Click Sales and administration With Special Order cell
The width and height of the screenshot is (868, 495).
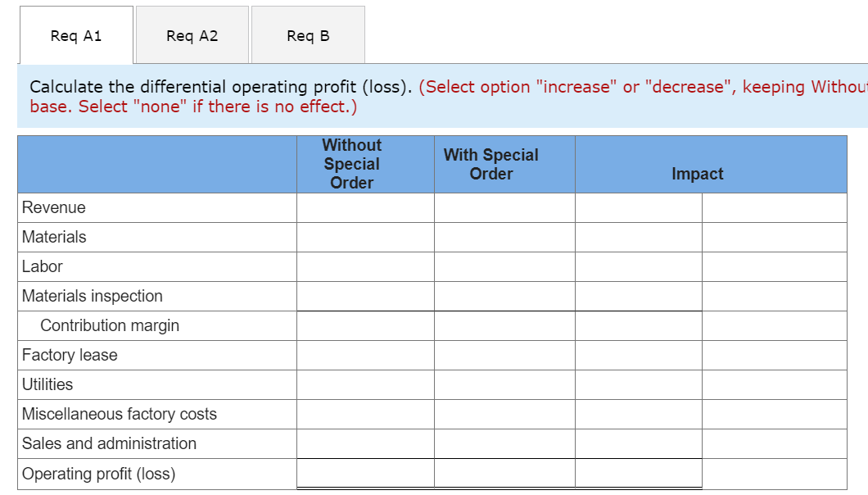tap(504, 444)
